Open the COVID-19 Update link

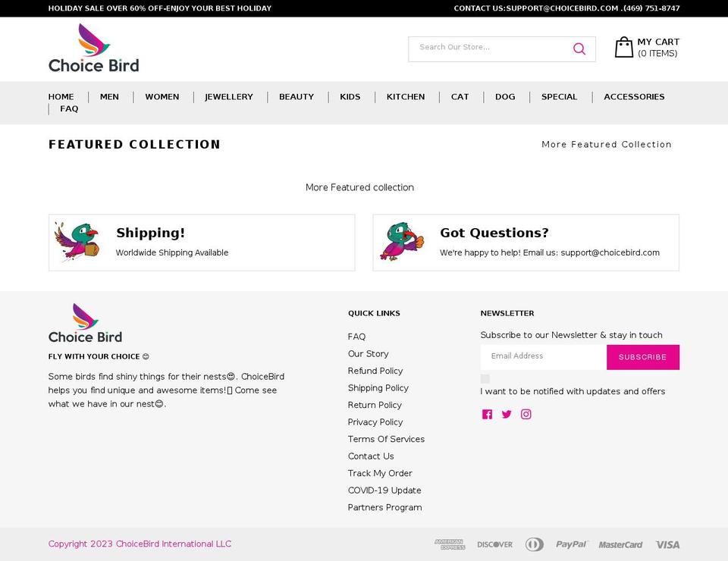click(384, 490)
